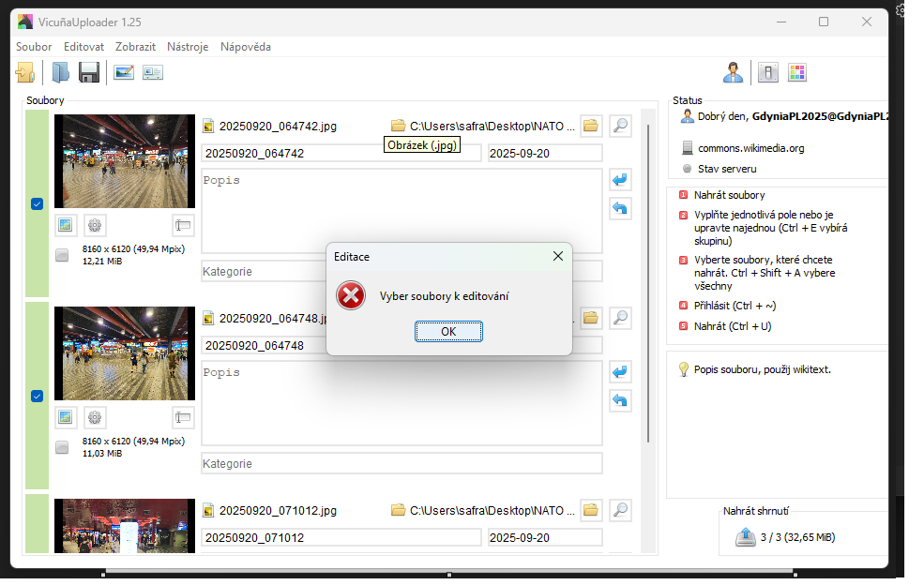Close the Editace error dialog
The width and height of the screenshot is (924, 585).
pyautogui.click(x=557, y=256)
